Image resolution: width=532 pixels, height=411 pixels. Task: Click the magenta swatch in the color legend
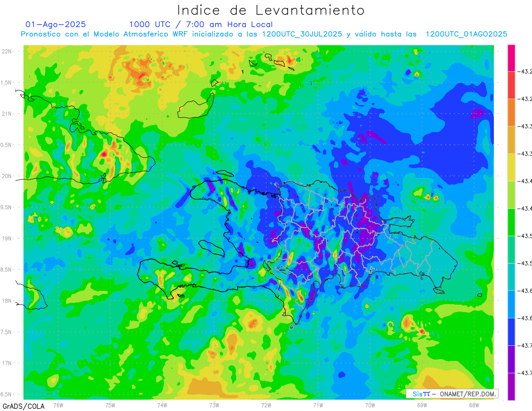click(x=511, y=58)
